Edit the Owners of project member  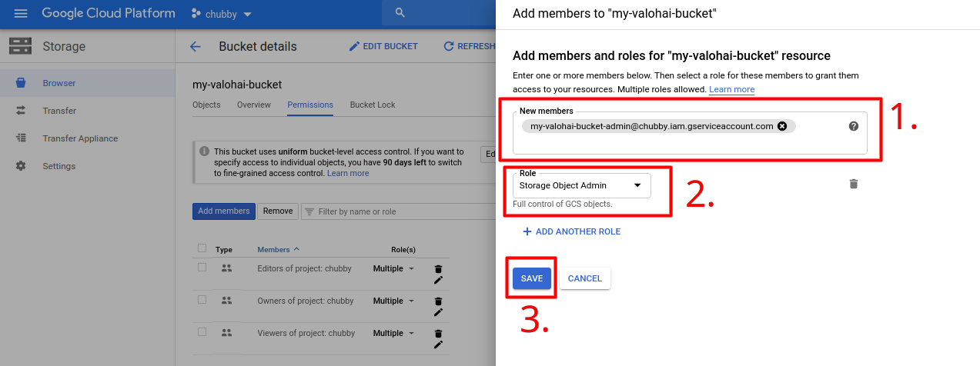point(439,312)
